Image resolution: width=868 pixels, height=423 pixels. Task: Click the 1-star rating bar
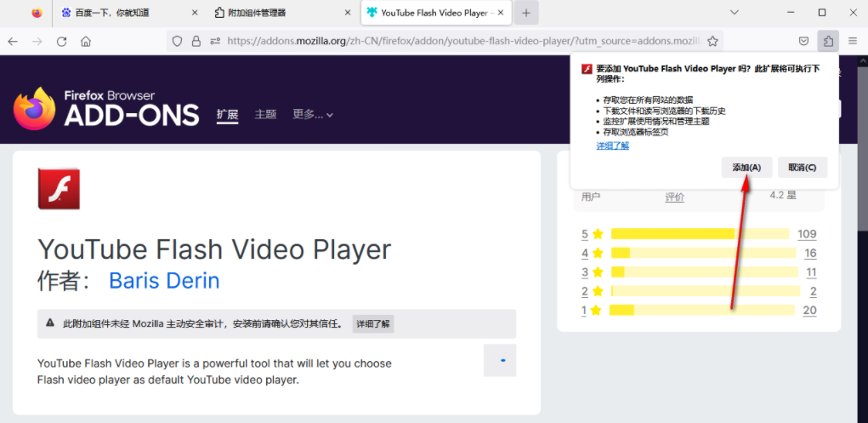click(x=702, y=310)
